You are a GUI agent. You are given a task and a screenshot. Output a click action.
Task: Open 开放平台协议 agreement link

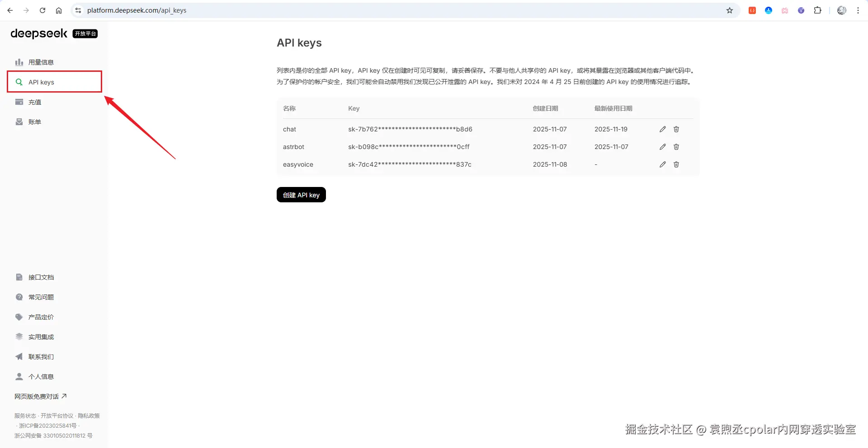click(57, 416)
